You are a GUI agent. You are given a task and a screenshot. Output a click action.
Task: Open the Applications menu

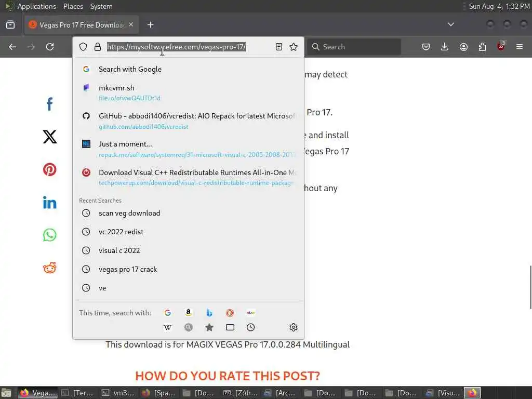point(37,6)
